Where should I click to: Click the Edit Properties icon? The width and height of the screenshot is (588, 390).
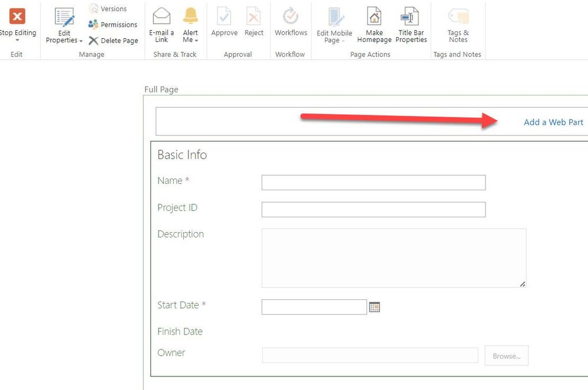(x=64, y=17)
